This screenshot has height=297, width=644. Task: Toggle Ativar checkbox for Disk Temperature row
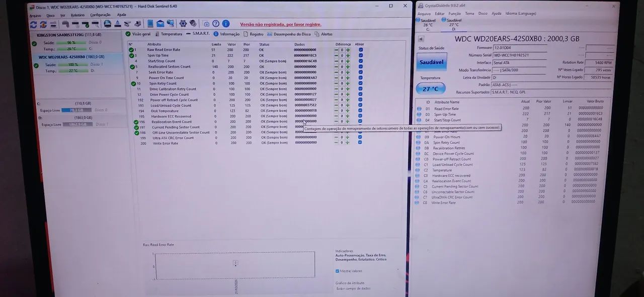360,111
